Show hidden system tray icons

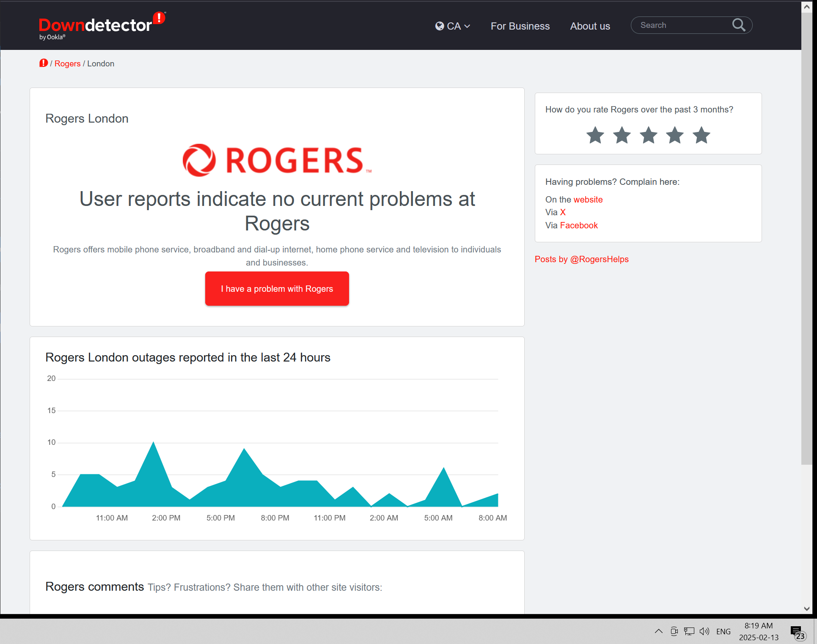point(658,631)
